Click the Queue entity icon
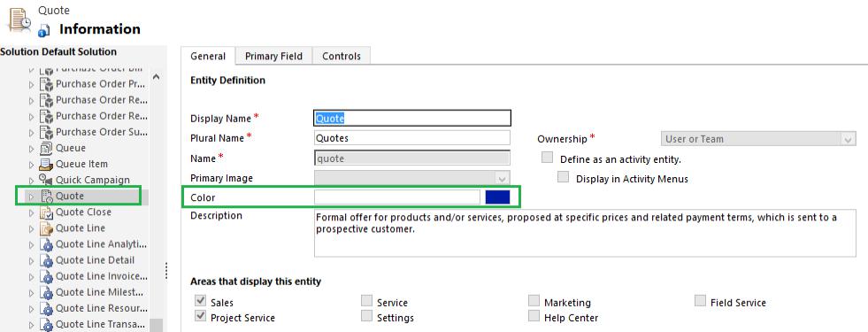The image size is (868, 332). pos(47,148)
